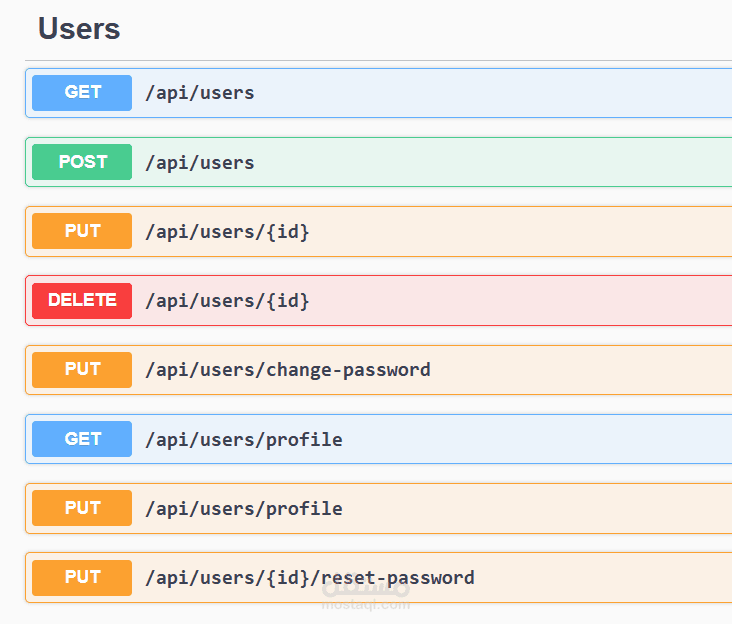Open the PUT /api/users/profile path text
The image size is (732, 624).
click(x=244, y=508)
